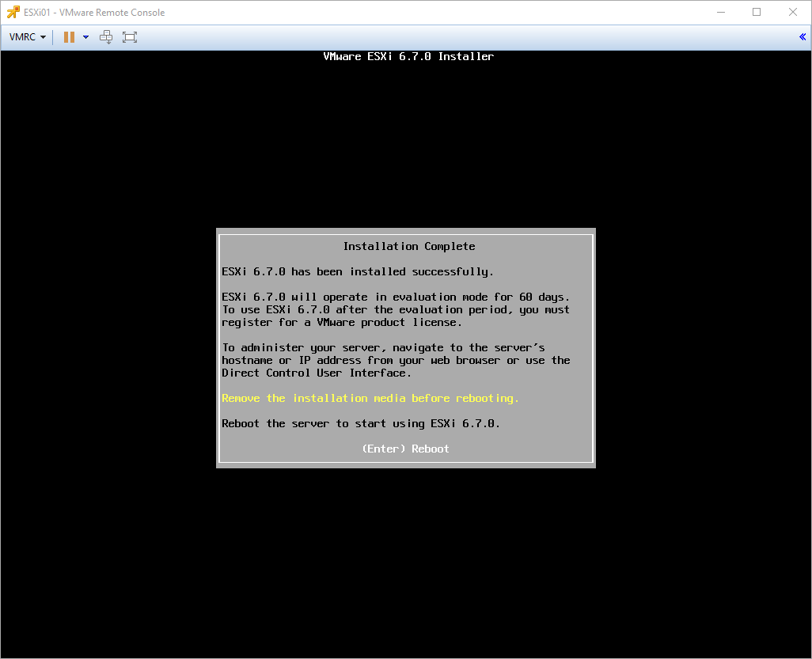
Task: Click the yellow 'Remove the installation media' warning
Action: coord(370,398)
